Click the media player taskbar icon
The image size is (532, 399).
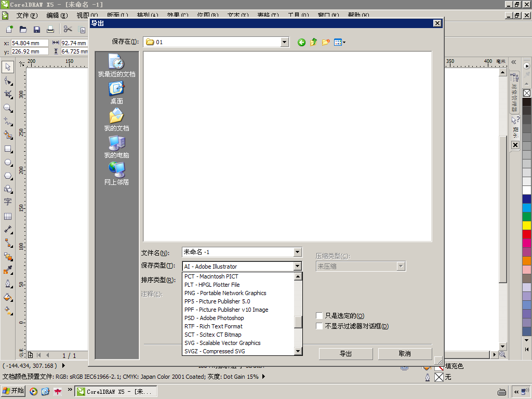pos(33,392)
